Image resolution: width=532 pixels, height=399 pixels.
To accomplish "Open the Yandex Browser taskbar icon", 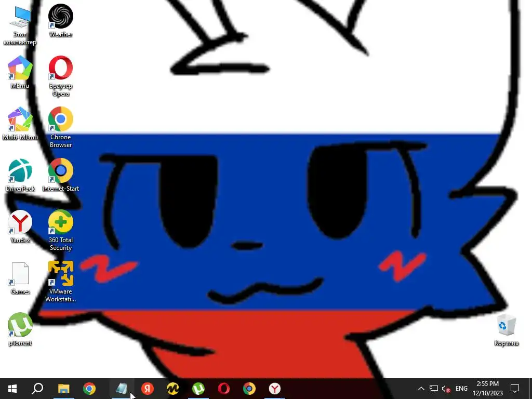I will point(275,389).
